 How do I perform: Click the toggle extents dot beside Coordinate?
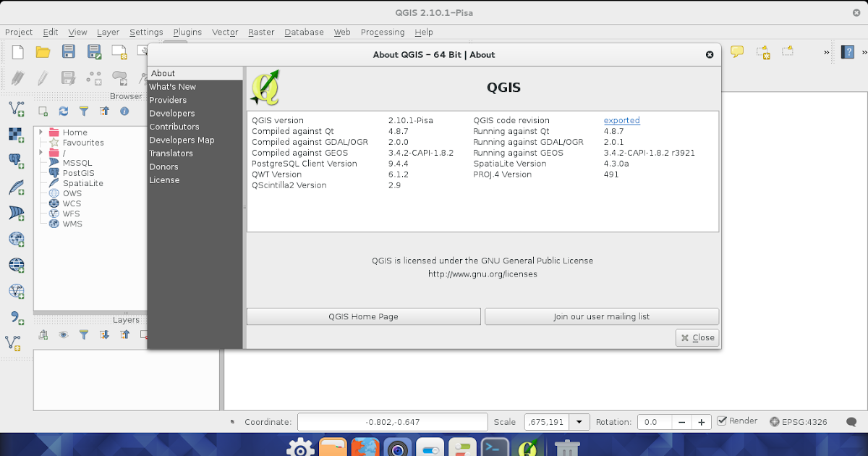tap(232, 421)
